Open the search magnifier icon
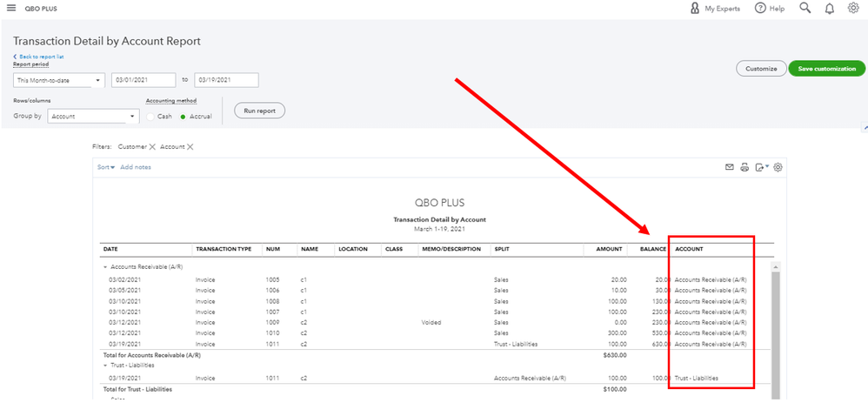Image resolution: width=868 pixels, height=403 pixels. pos(805,8)
